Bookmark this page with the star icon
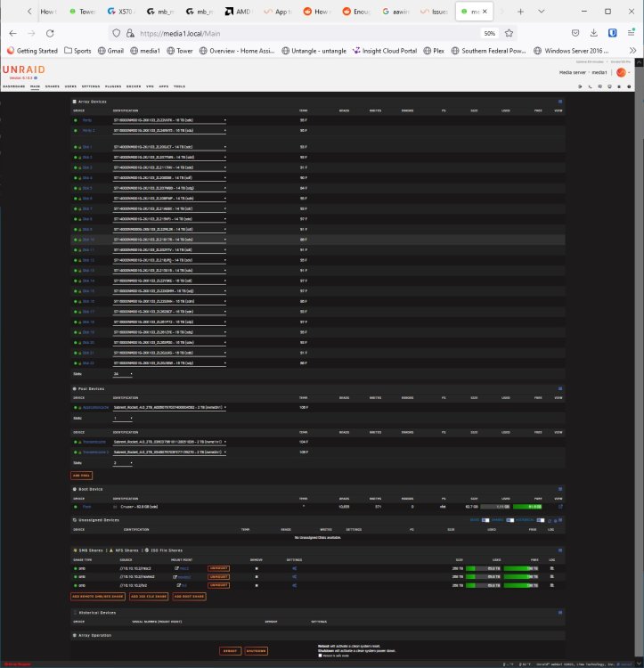The width and height of the screenshot is (644, 668). tap(509, 33)
